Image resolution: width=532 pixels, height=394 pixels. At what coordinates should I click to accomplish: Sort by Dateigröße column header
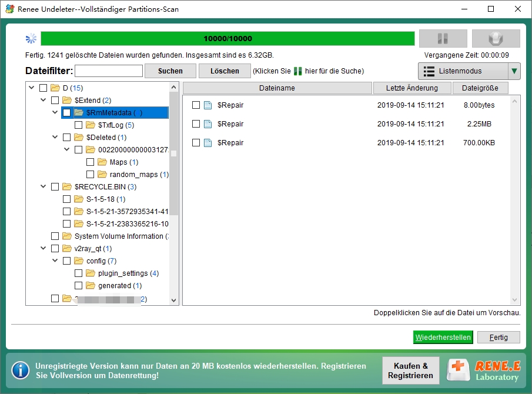point(480,88)
